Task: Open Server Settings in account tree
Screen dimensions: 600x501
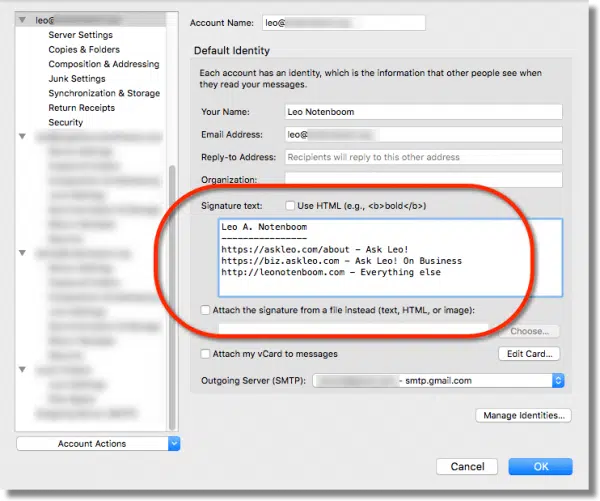Action: (80, 35)
